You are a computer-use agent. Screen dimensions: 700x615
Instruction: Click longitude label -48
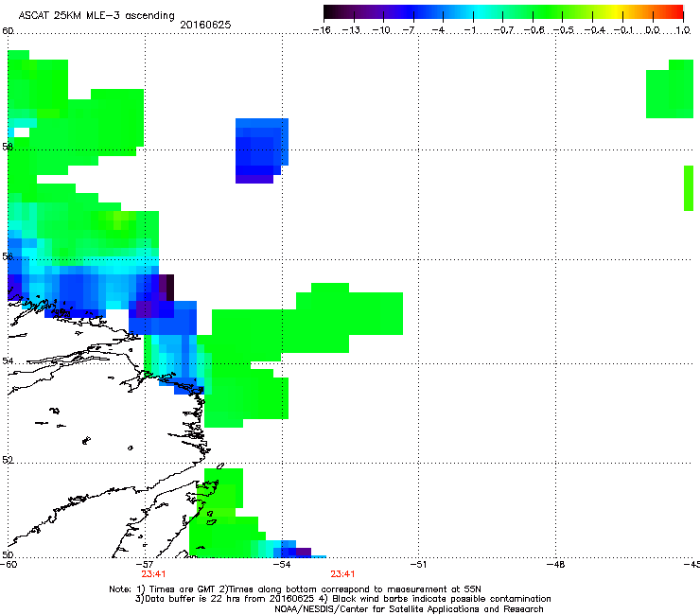click(x=555, y=565)
